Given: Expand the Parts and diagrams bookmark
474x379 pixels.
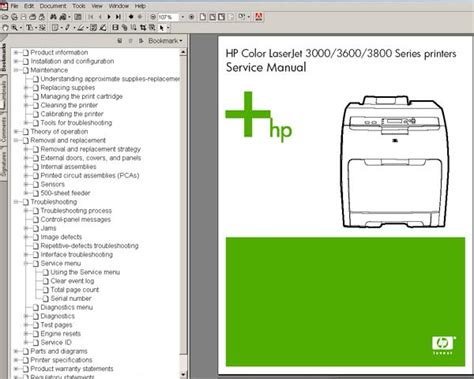Looking at the screenshot, I should [16, 351].
